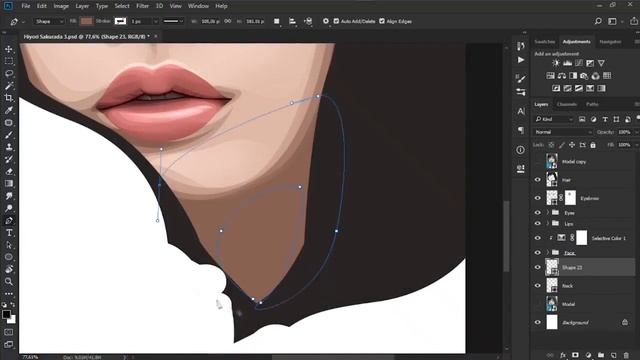Select the Gradient tool
Screen dimensions: 640x360
[x=9, y=184]
